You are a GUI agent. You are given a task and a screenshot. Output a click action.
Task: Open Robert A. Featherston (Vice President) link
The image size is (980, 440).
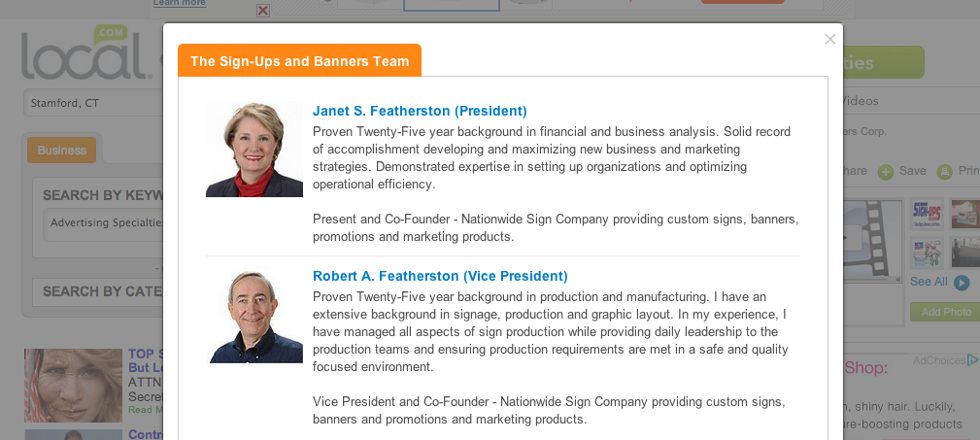[x=440, y=276]
